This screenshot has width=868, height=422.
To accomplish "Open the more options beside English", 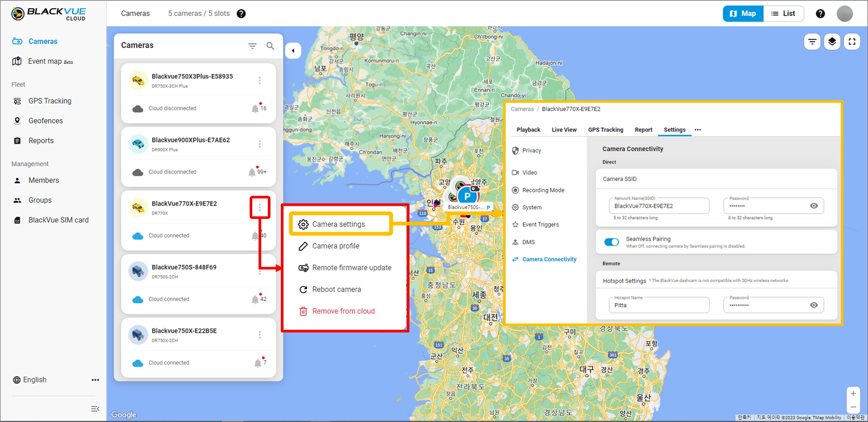I will pos(95,380).
